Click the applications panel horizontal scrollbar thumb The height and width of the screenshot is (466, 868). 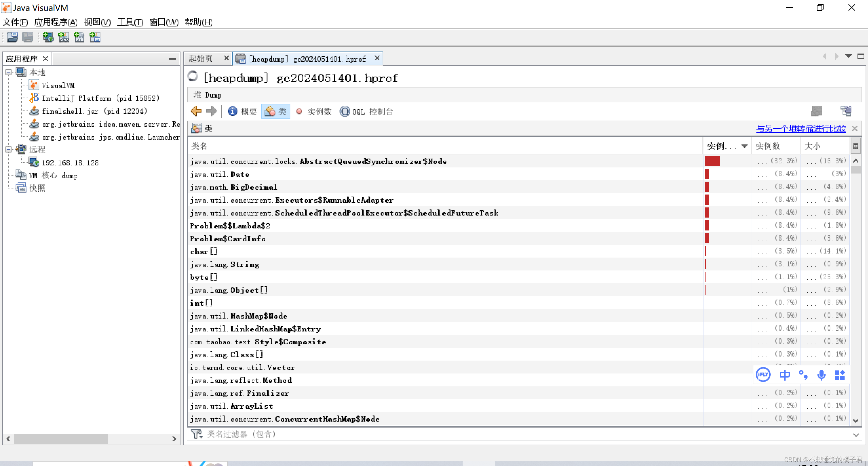(x=61, y=439)
